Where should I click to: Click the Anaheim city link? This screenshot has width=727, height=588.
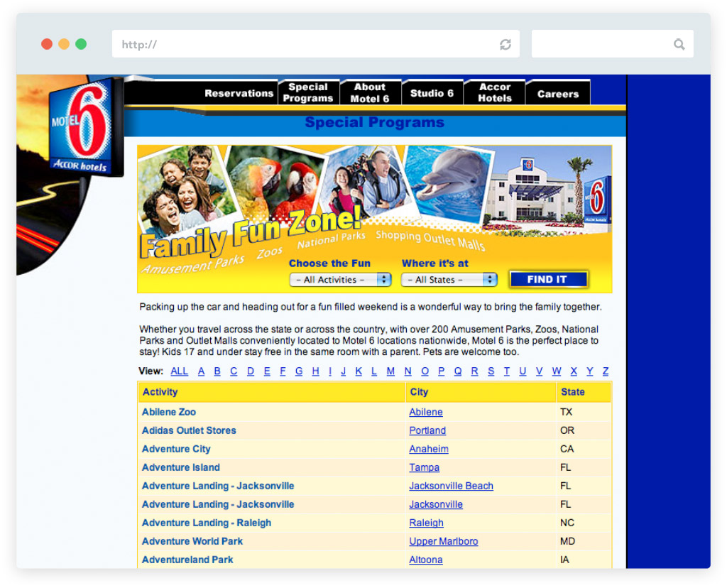pos(428,449)
